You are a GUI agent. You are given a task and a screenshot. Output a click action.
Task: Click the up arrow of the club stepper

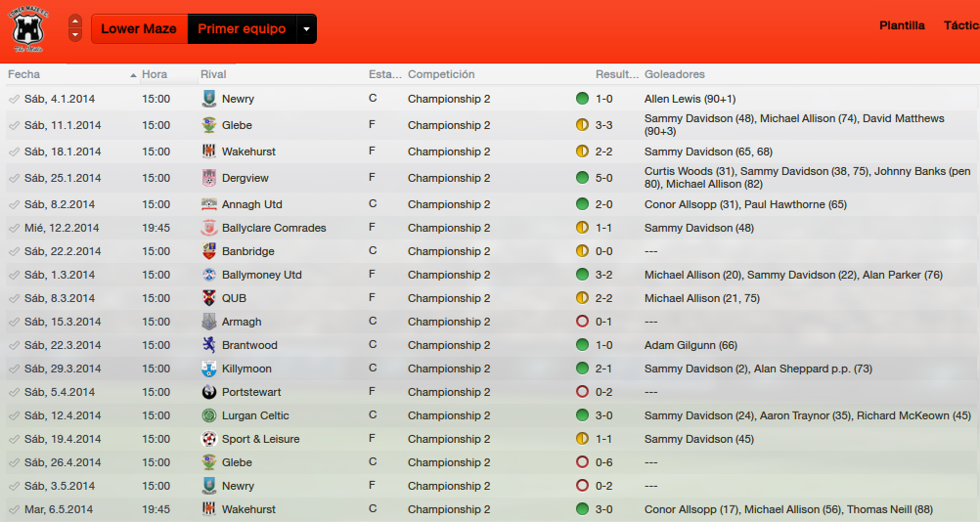tap(75, 22)
